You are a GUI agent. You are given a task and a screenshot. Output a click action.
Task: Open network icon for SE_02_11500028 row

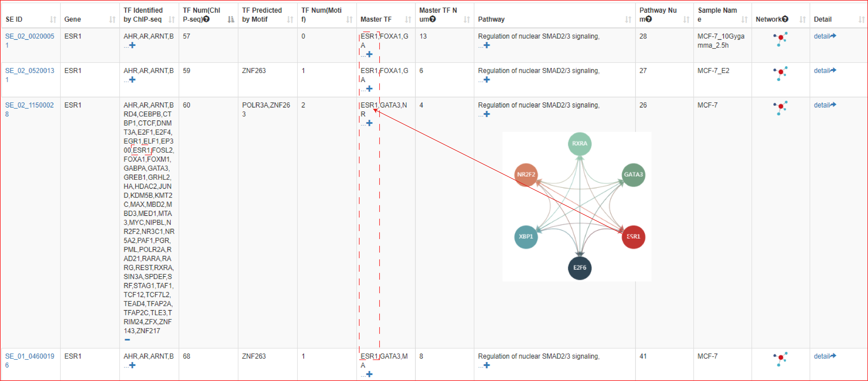pos(780,108)
